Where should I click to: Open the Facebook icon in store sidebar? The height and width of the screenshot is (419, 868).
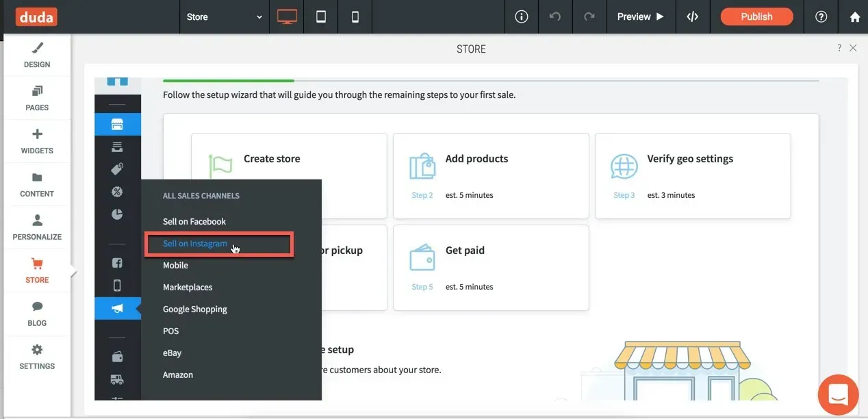pos(117,263)
